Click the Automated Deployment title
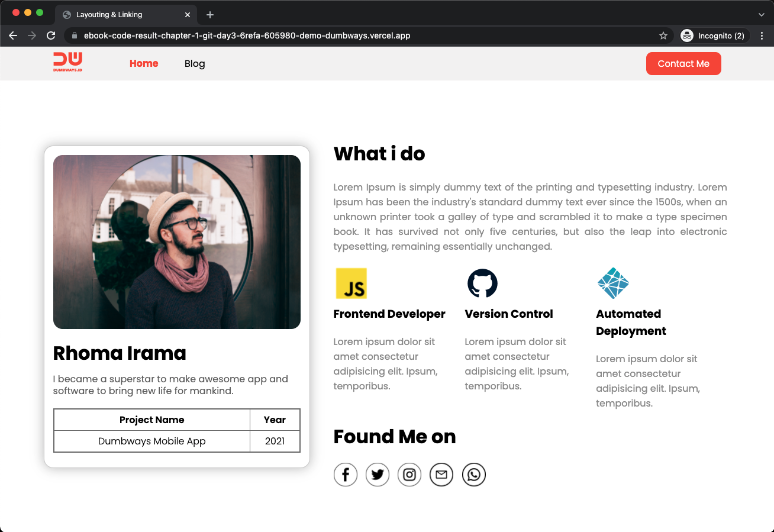Image resolution: width=774 pixels, height=532 pixels. click(631, 323)
